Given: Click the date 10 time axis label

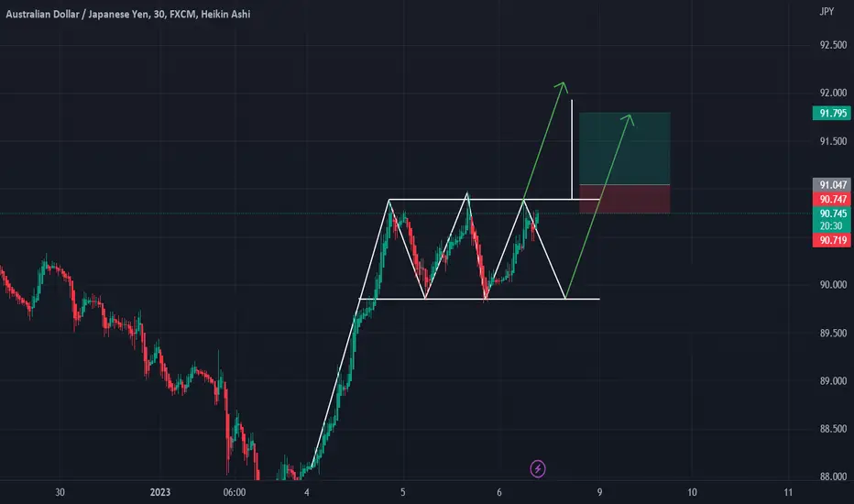Looking at the screenshot, I should (x=692, y=493).
